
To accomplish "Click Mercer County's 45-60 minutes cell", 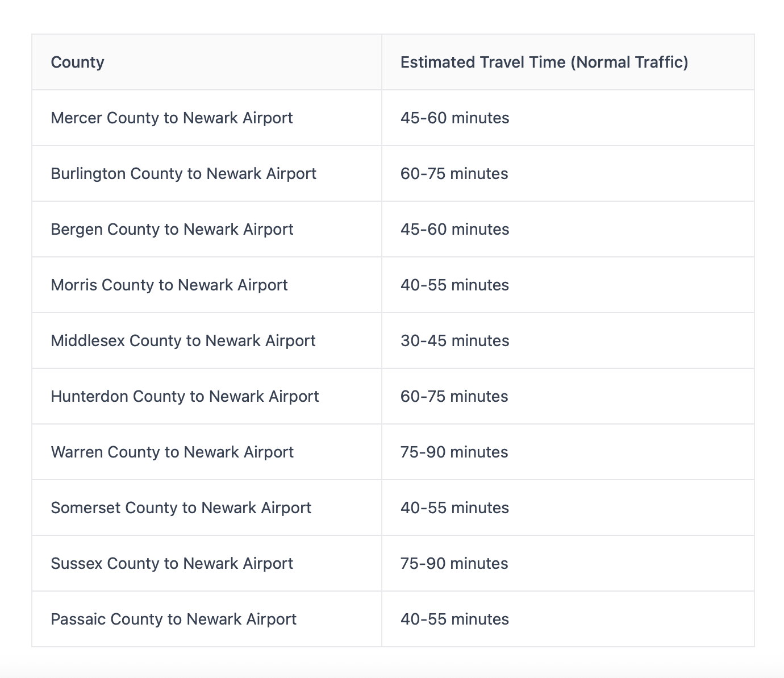I will point(454,118).
